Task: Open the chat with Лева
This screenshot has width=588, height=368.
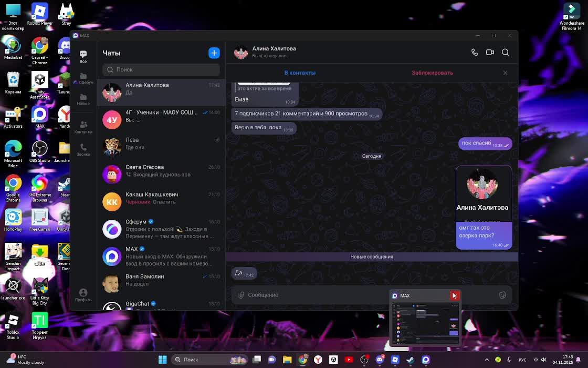Action: [161, 147]
